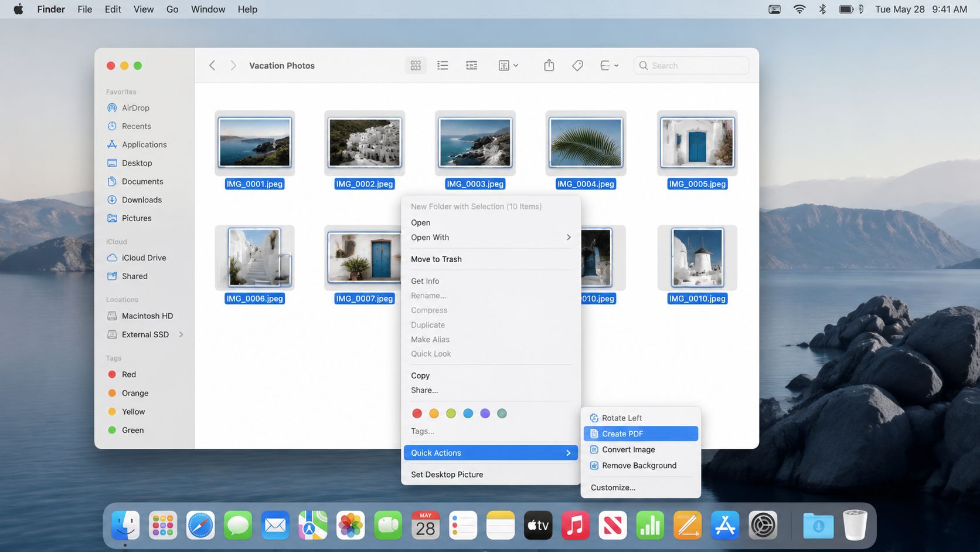Click the Wi-Fi status icon

[x=799, y=9]
